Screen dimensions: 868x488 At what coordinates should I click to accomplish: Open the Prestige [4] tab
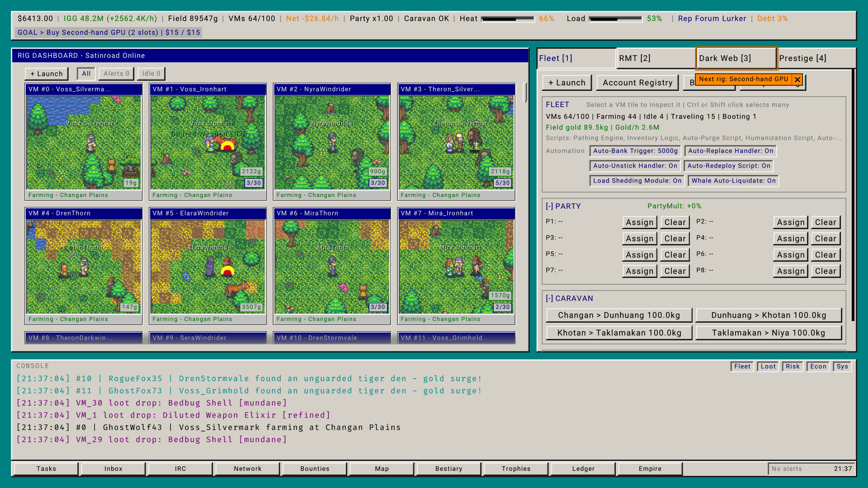tap(816, 58)
